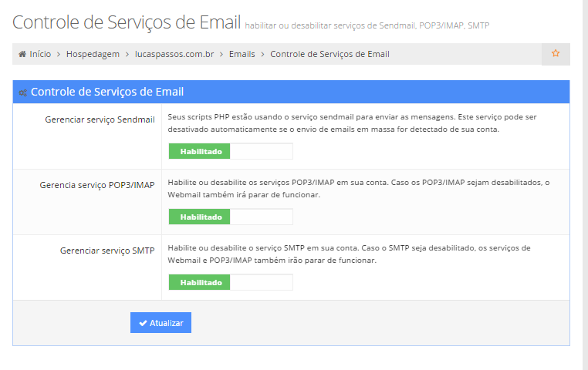Click the blue panel header title text
588x370 pixels.
click(107, 92)
